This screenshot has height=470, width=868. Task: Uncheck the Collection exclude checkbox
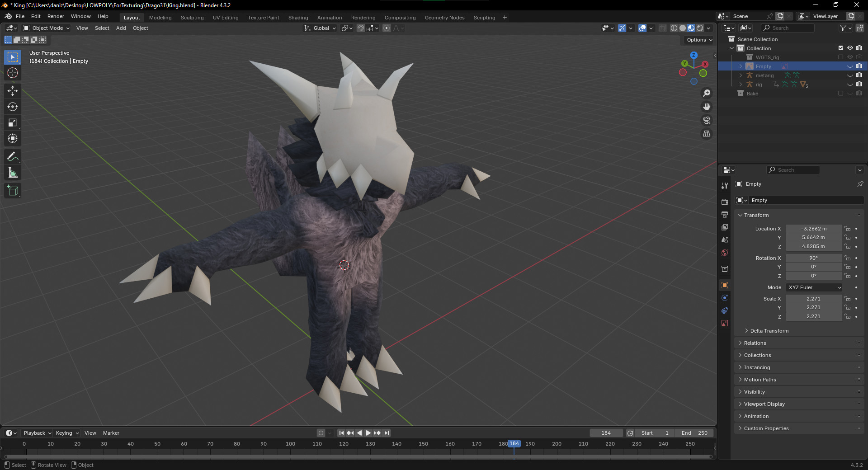pos(841,48)
